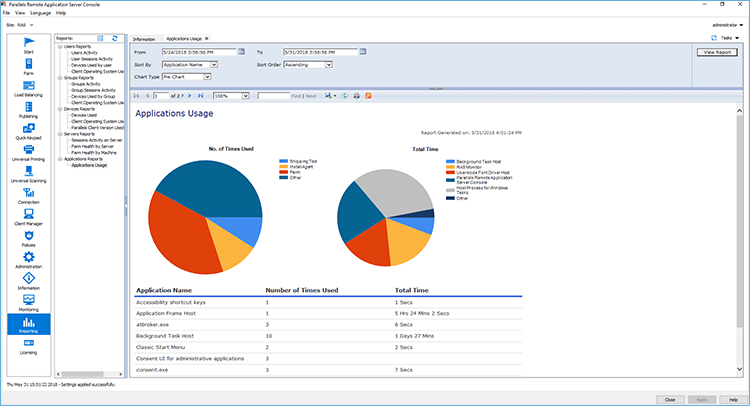
Task: Open the Connection category
Action: (x=29, y=196)
